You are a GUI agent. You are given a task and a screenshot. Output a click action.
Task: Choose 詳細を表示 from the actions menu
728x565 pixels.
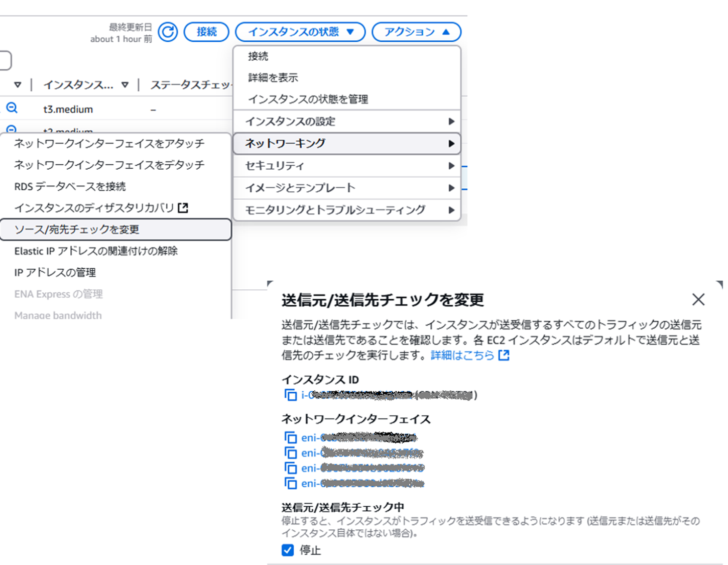point(347,78)
